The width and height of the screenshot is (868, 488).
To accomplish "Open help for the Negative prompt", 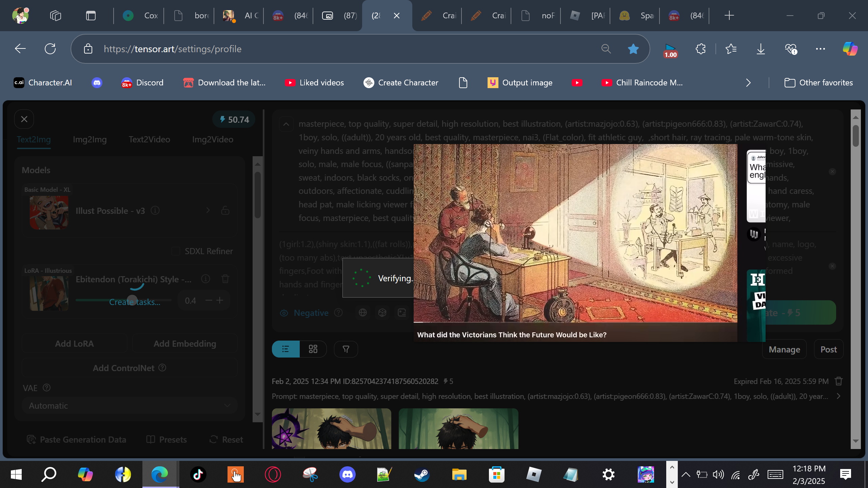I will (338, 312).
